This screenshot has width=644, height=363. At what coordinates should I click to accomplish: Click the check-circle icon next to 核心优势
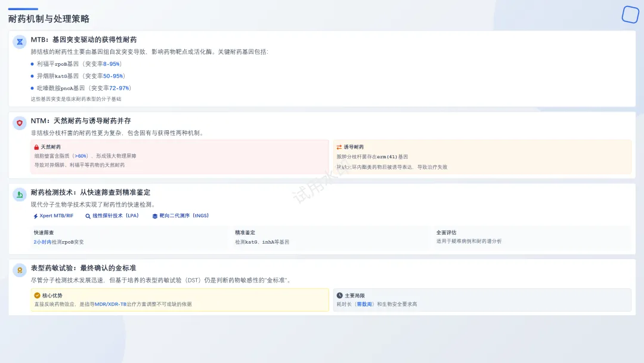(37, 296)
